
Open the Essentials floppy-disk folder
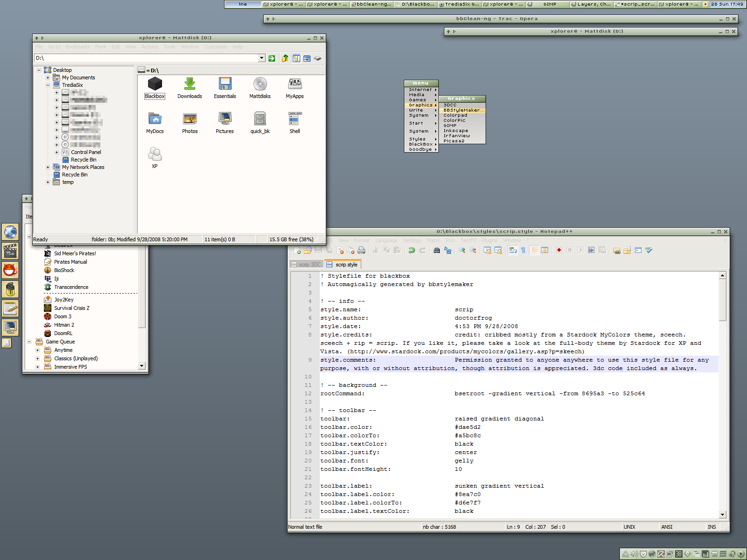click(x=225, y=88)
